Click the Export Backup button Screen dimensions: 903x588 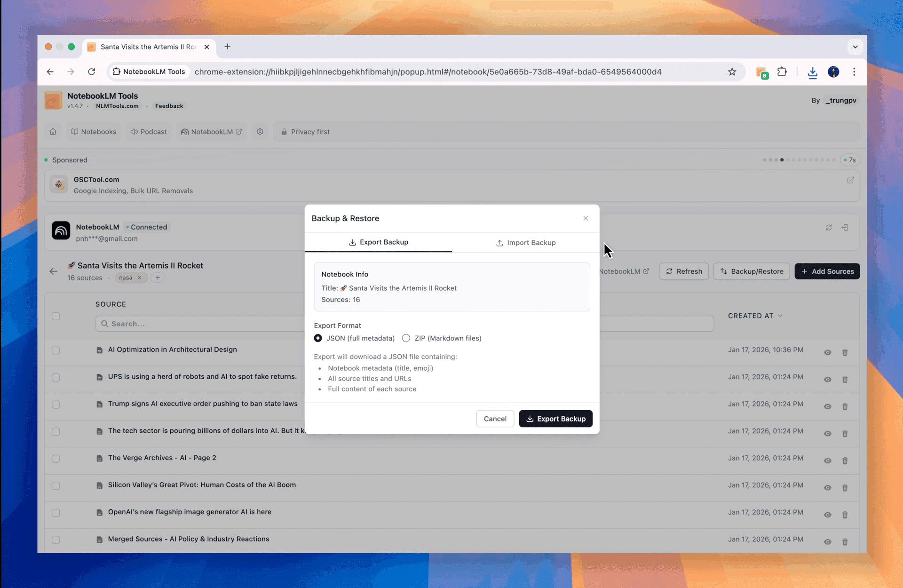pos(555,419)
